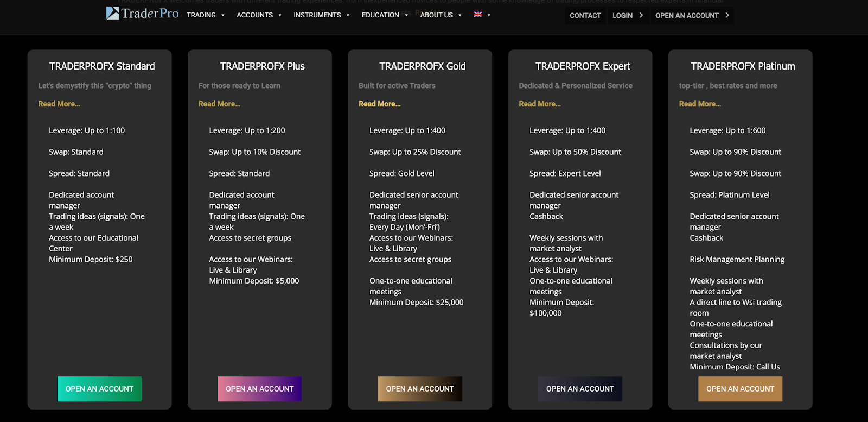The height and width of the screenshot is (422, 868).
Task: Click 'Risk Management Planning' text
Action: [x=737, y=260]
